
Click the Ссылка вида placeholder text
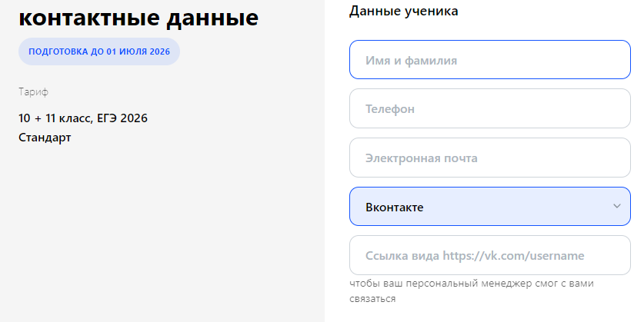tap(402, 256)
